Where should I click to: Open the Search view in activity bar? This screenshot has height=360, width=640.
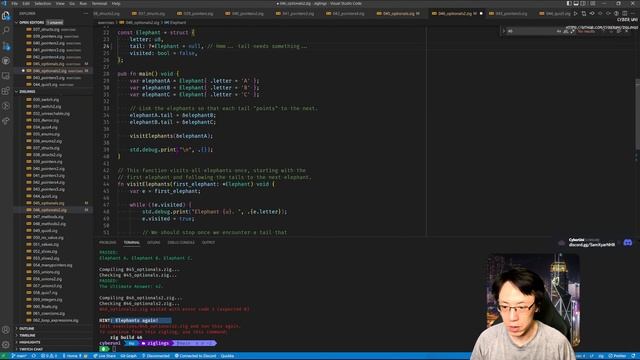click(x=6, y=31)
